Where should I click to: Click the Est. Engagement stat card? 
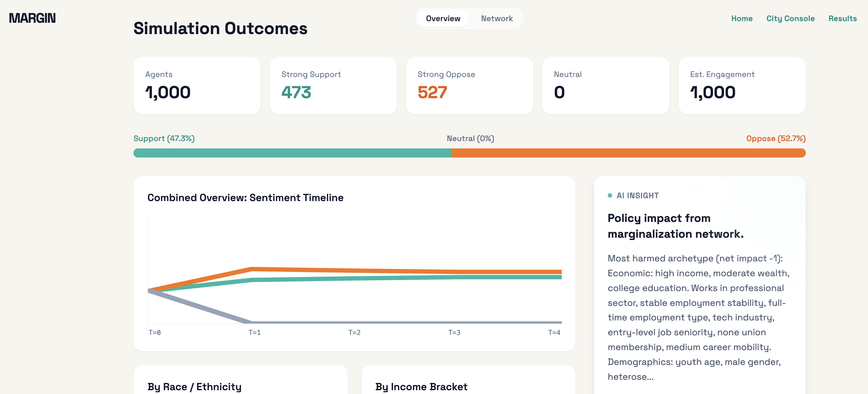(x=742, y=86)
